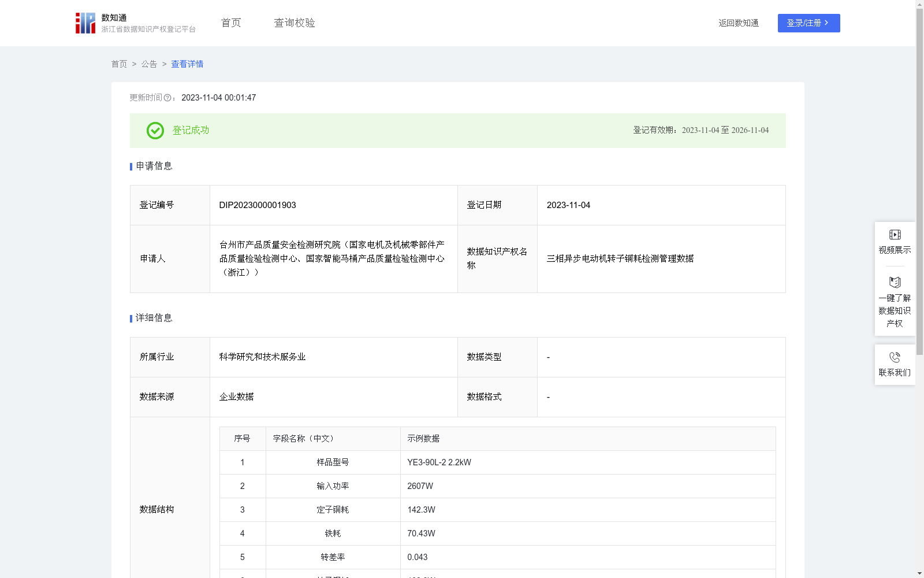924x578 pixels.
Task: Click the 70.43W example value
Action: coord(421,533)
